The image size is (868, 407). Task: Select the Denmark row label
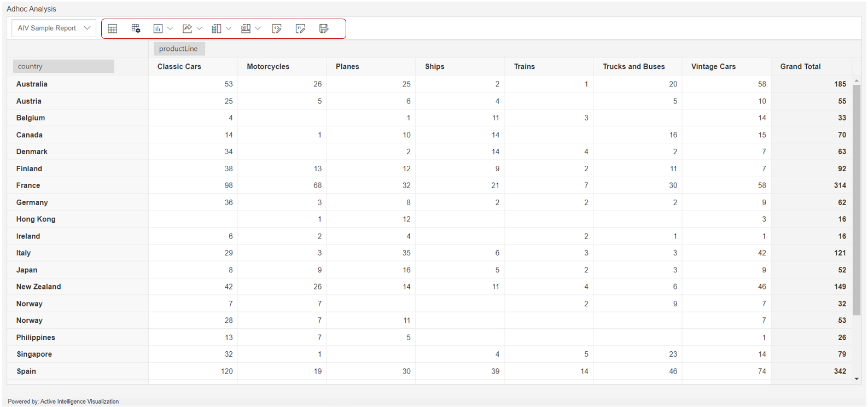click(x=32, y=152)
